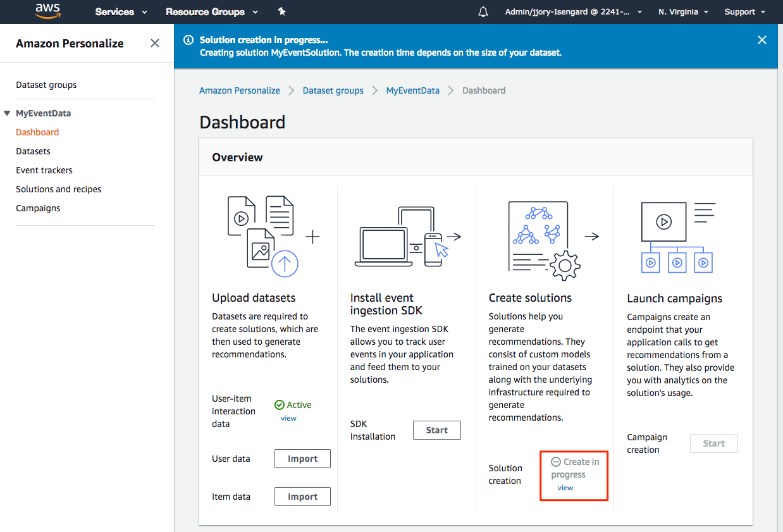Click the AWS home logo
Screen dimensions: 783x532
coord(47,11)
